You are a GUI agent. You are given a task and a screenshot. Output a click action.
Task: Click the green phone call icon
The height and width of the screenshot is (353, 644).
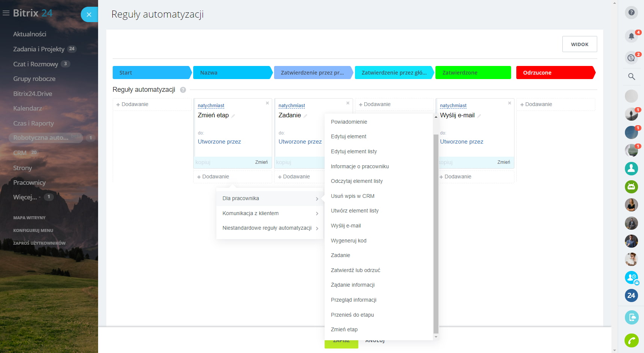[x=631, y=340]
